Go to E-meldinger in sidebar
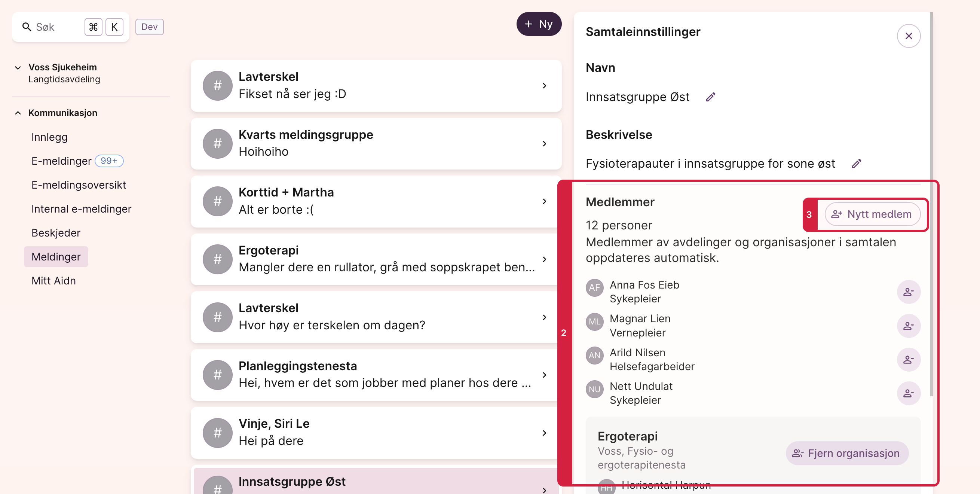The image size is (980, 494). [62, 161]
